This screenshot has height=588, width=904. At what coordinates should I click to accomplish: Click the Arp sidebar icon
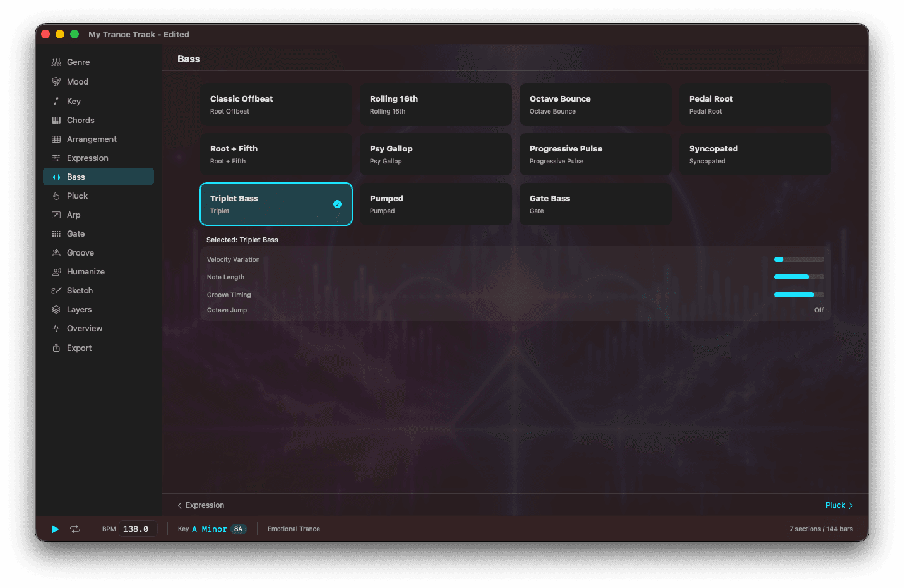[x=56, y=215]
